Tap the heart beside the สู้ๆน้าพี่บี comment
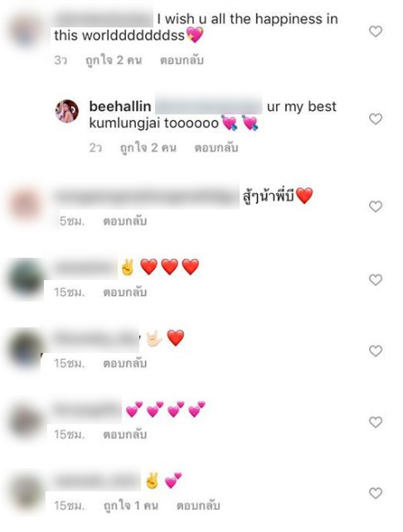403x532 pixels. point(376,206)
